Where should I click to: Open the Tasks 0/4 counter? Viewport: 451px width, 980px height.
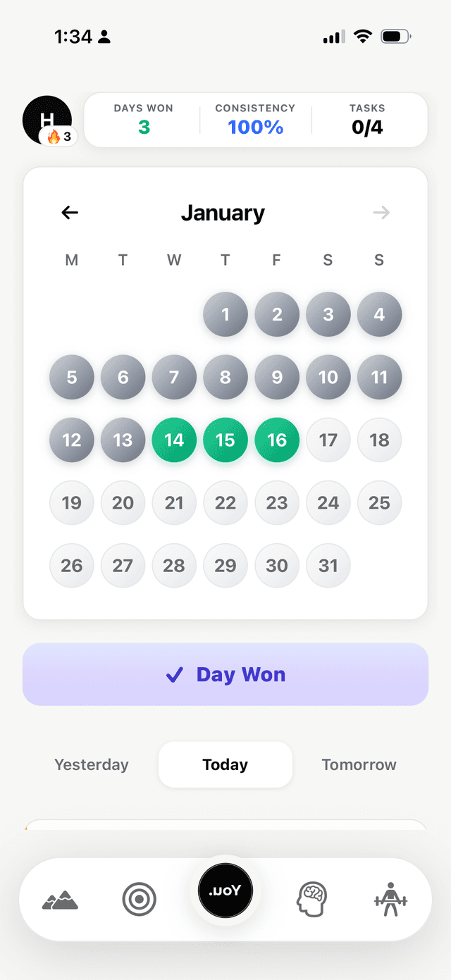tap(367, 120)
